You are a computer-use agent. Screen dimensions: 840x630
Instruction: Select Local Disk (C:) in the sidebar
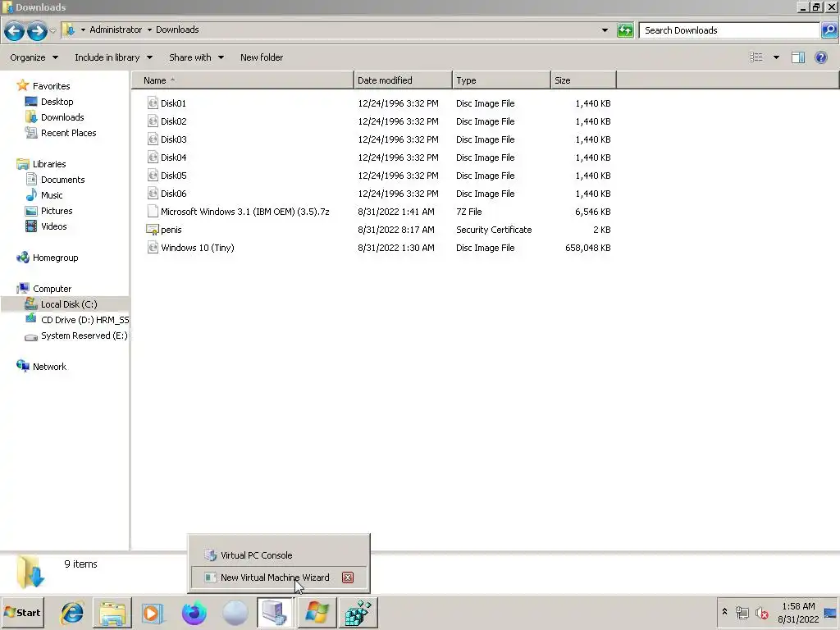pyautogui.click(x=69, y=304)
